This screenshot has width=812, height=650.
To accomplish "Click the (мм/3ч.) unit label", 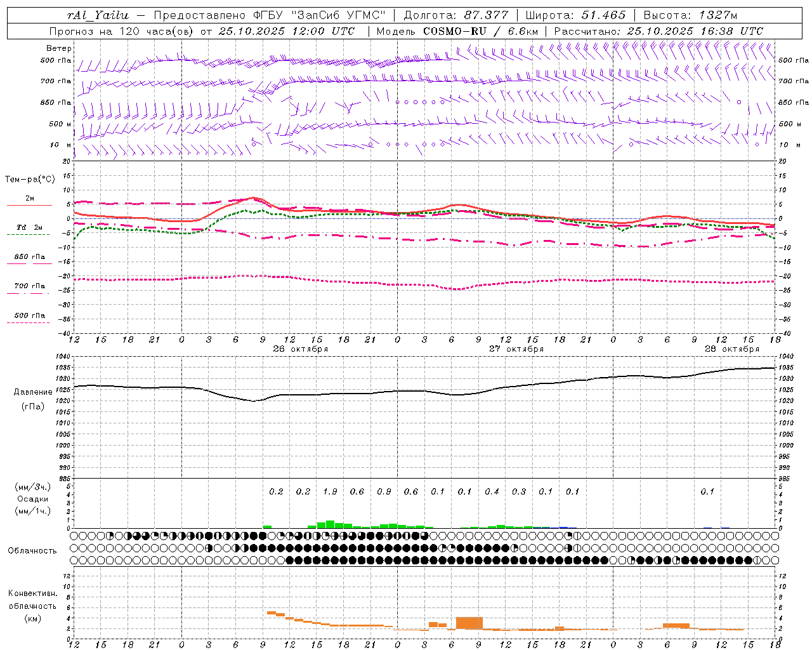I will click(x=33, y=487).
